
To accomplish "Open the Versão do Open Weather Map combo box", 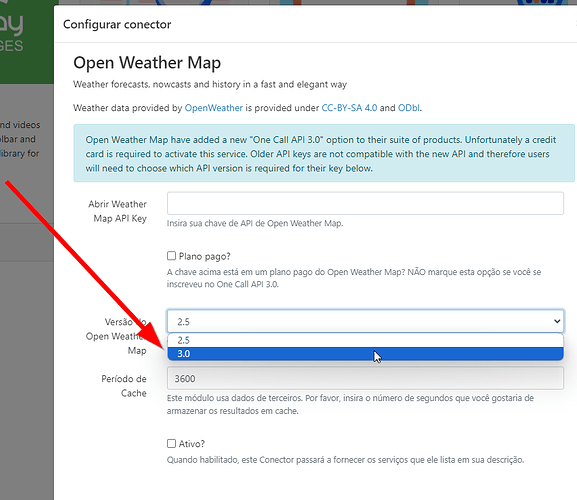I will (x=365, y=321).
